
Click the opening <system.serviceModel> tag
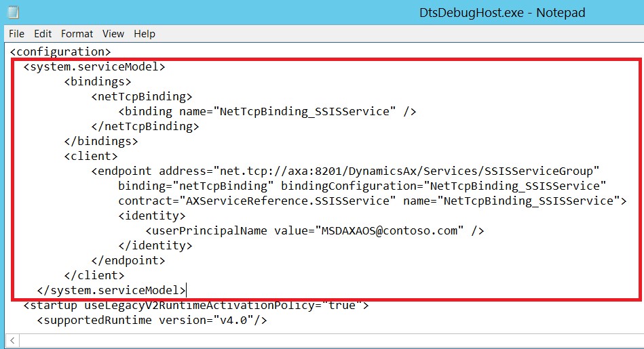94,66
